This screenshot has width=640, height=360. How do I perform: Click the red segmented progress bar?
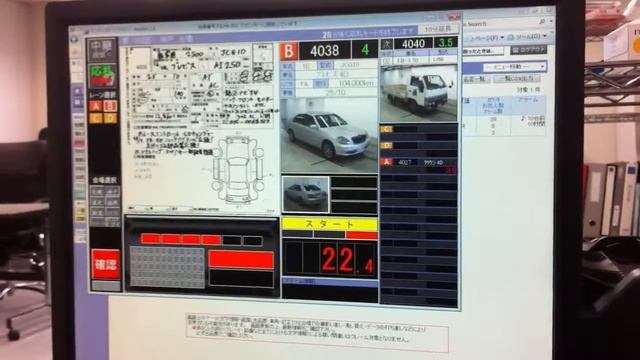click(x=201, y=240)
